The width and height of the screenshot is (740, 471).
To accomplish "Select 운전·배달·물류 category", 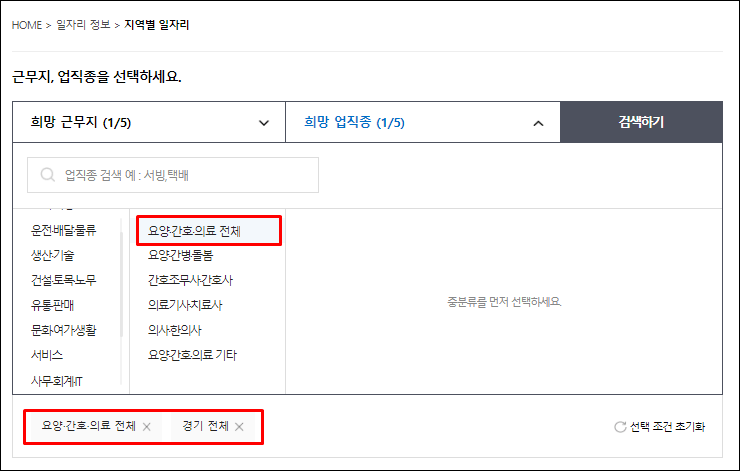I will [x=64, y=230].
